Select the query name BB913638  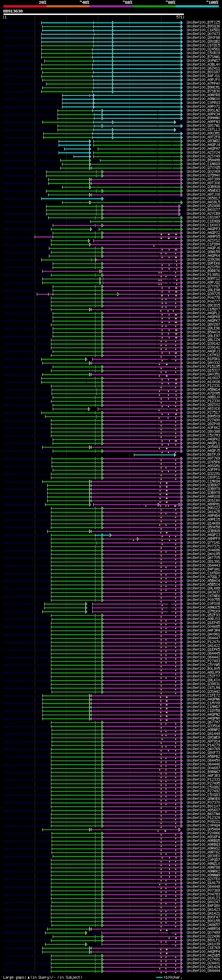pos(13,11)
